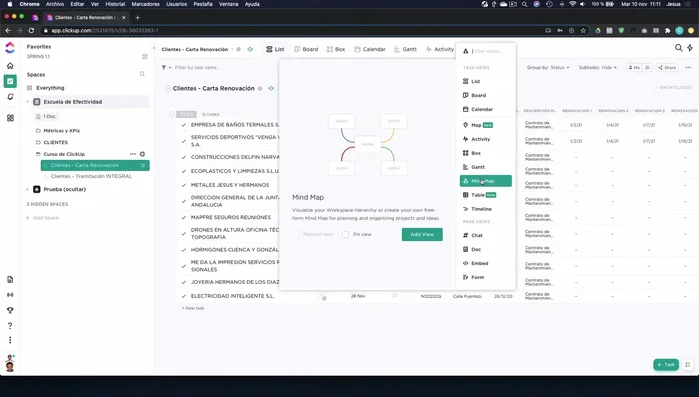Screen dimensions: 699x397
Task: Open the grid shortcut icon beside Task button
Action: [687, 364]
